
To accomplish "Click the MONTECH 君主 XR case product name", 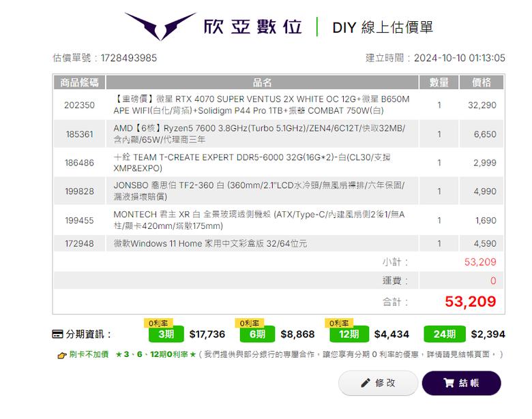I will [x=259, y=220].
